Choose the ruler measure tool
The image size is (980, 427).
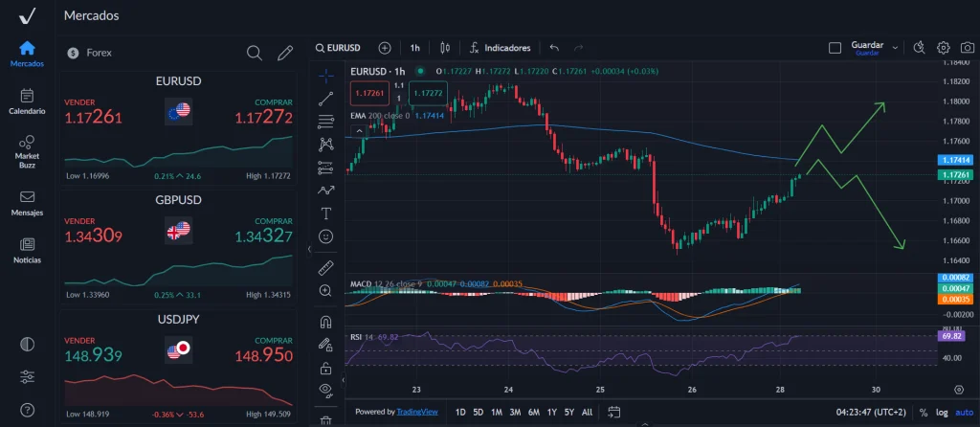pos(326,267)
